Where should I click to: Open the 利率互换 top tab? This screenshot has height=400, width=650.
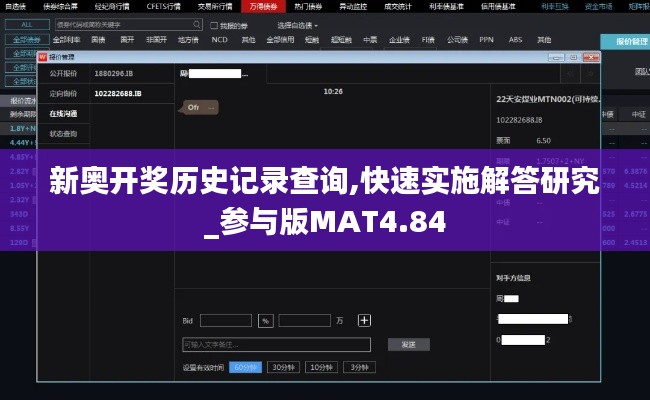pyautogui.click(x=555, y=6)
